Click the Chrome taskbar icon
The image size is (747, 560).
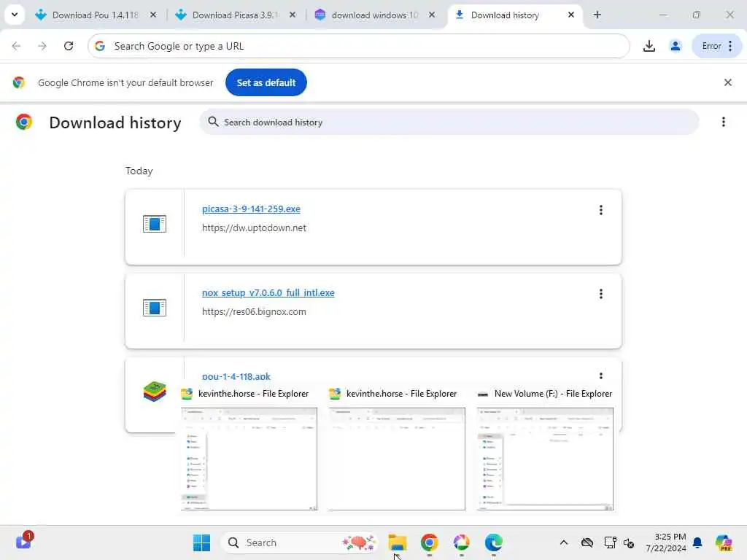(x=429, y=542)
